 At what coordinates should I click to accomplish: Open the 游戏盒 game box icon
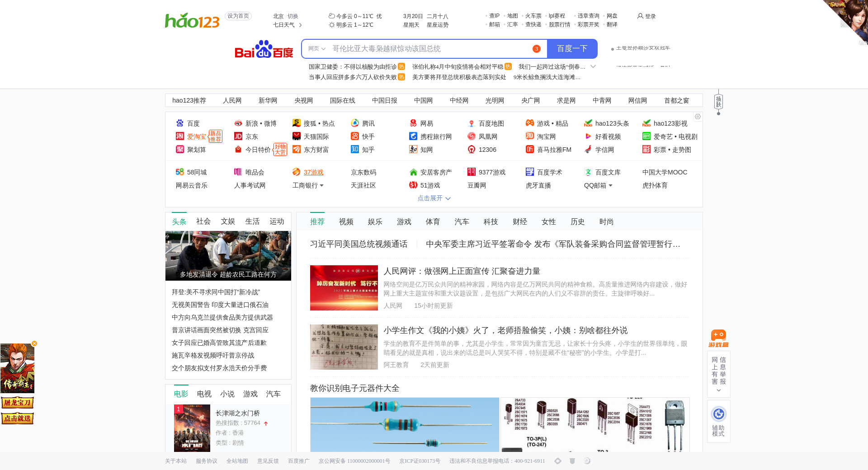tap(718, 338)
